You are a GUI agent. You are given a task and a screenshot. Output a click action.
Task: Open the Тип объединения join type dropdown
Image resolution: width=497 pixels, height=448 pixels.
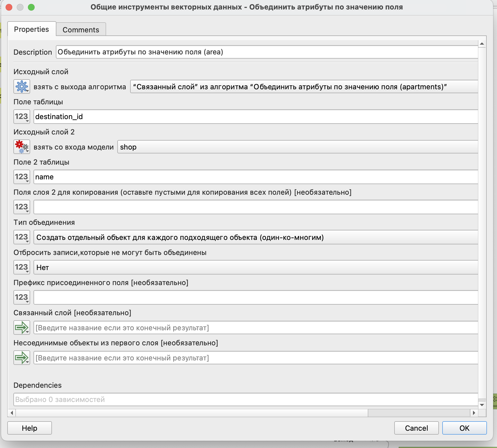click(x=256, y=237)
